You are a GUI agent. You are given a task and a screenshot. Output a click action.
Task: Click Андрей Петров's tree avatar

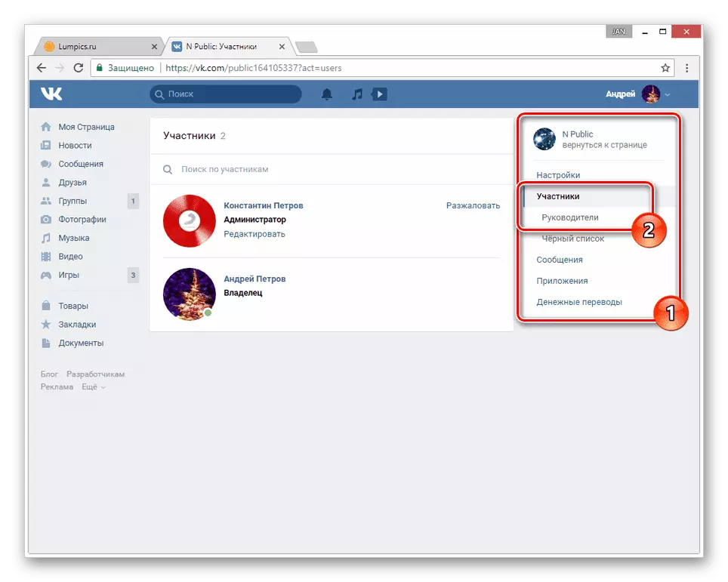(x=190, y=294)
